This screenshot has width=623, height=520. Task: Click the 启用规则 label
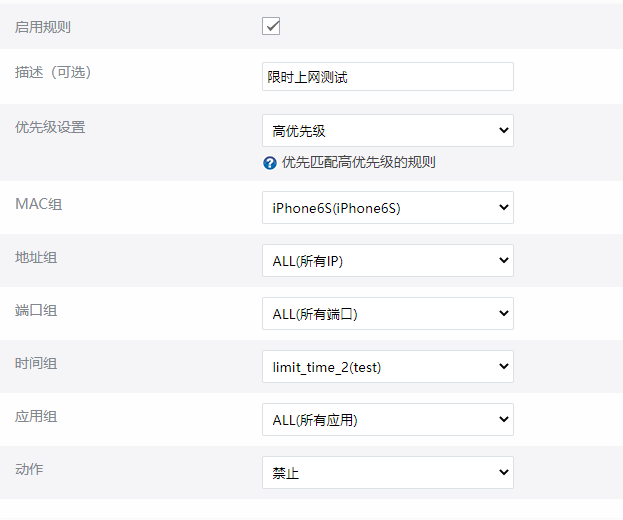point(43,27)
